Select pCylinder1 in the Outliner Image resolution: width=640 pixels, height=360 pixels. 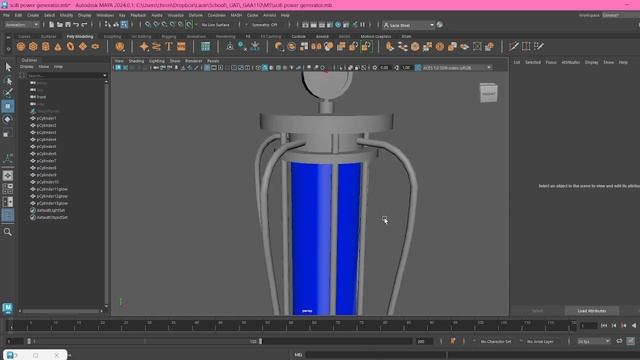click(47, 118)
